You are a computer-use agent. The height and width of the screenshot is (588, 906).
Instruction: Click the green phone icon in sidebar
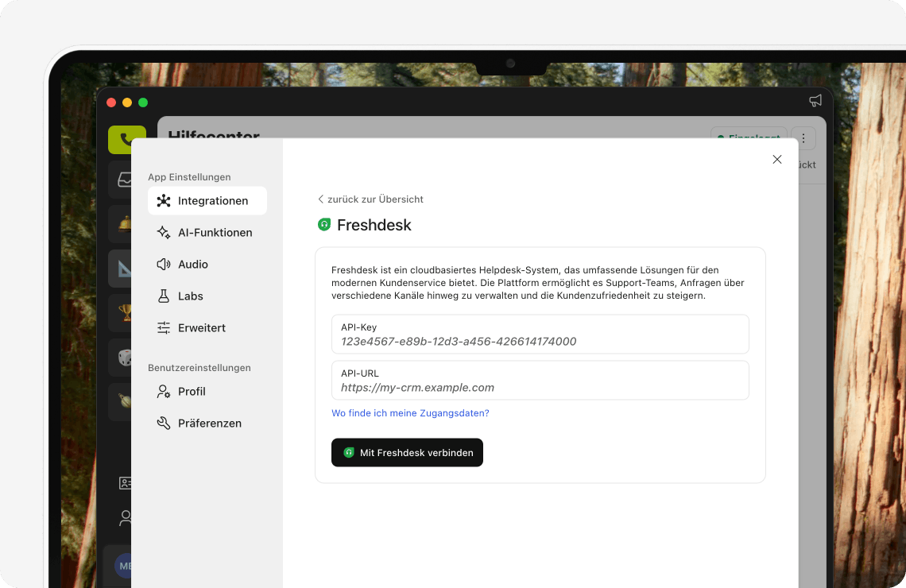coord(126,139)
